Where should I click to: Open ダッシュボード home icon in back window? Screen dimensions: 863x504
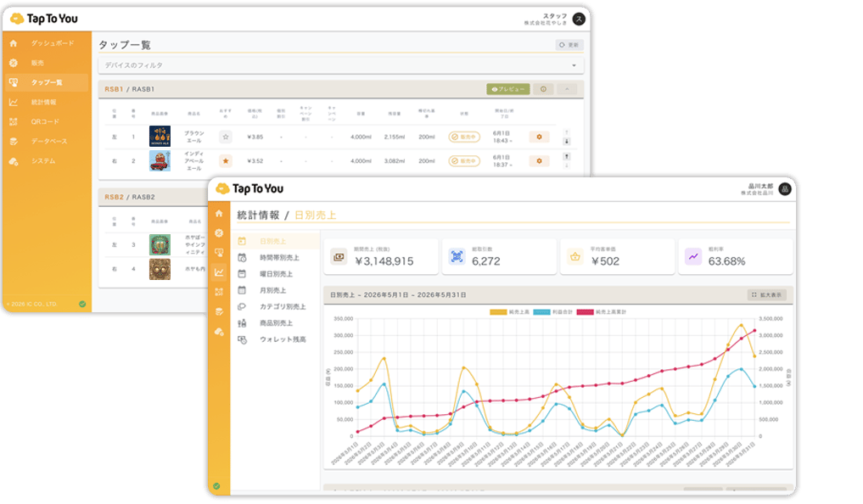[x=14, y=43]
